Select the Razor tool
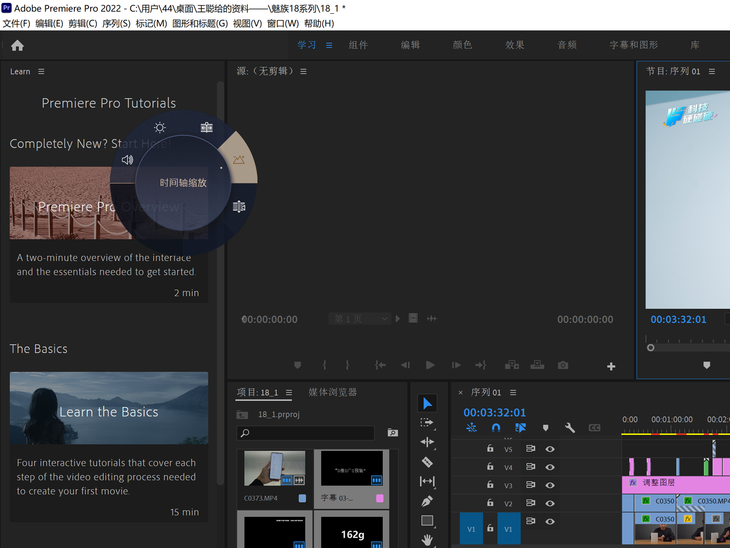 pos(427,461)
